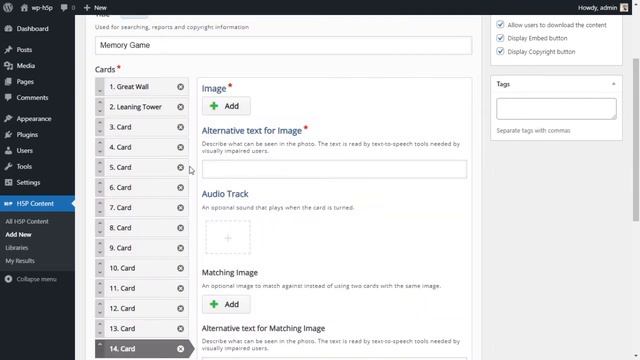Screen dimensions: 640x360
Task: Open the WordPress logo menu
Action: 8,7
